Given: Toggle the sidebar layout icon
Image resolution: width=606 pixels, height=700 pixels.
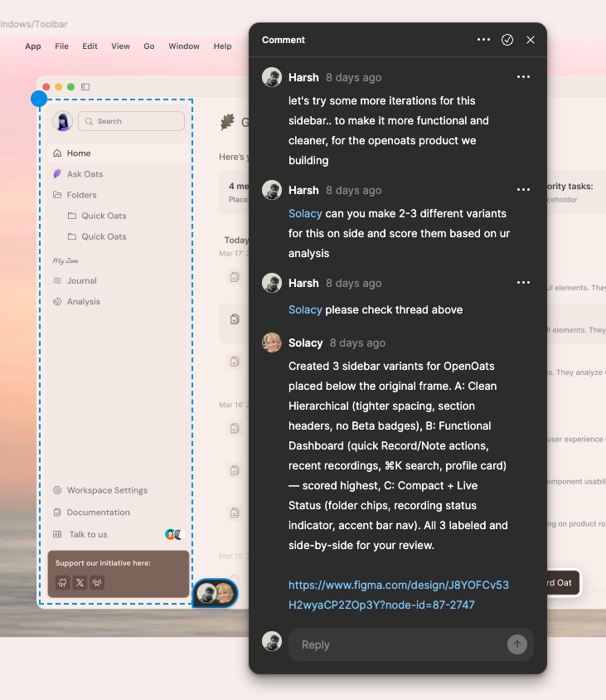Looking at the screenshot, I should click(x=85, y=86).
